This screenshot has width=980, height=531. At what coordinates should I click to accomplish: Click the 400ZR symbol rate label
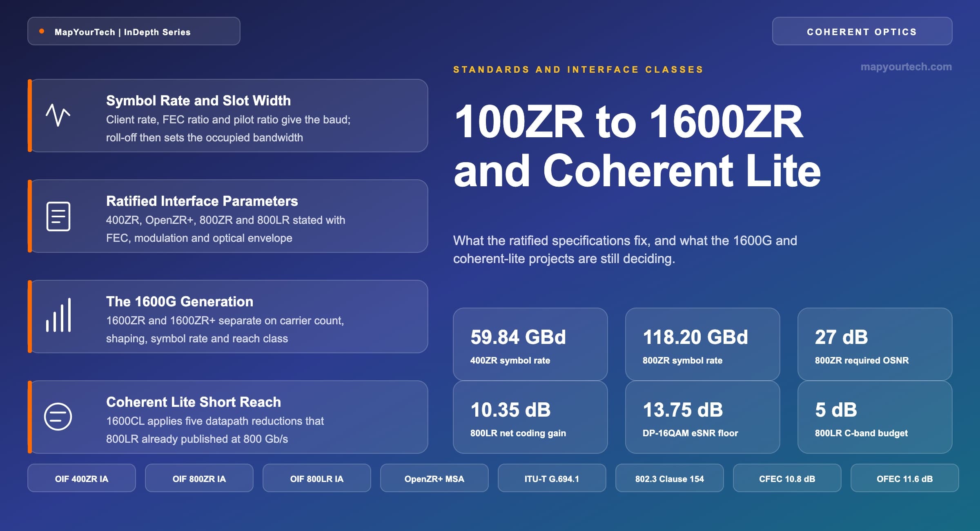coord(510,360)
